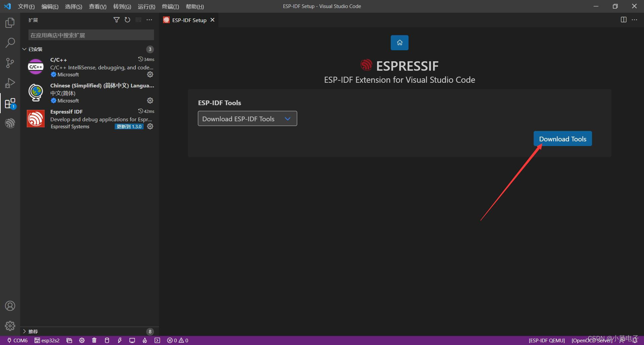Open the Manage gear in activity bar

(x=10, y=326)
